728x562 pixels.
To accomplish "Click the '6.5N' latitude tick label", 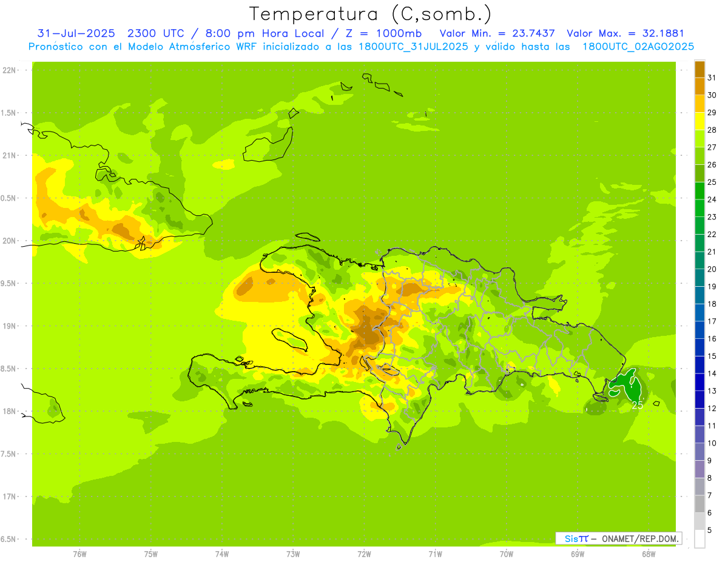I will pyautogui.click(x=8, y=539).
